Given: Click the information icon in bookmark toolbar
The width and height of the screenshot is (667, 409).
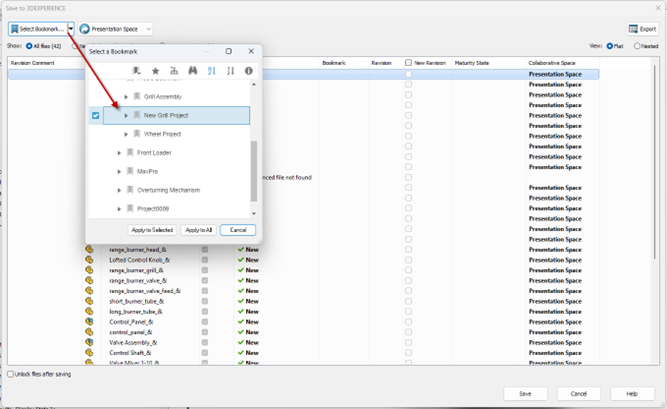Looking at the screenshot, I should click(248, 71).
